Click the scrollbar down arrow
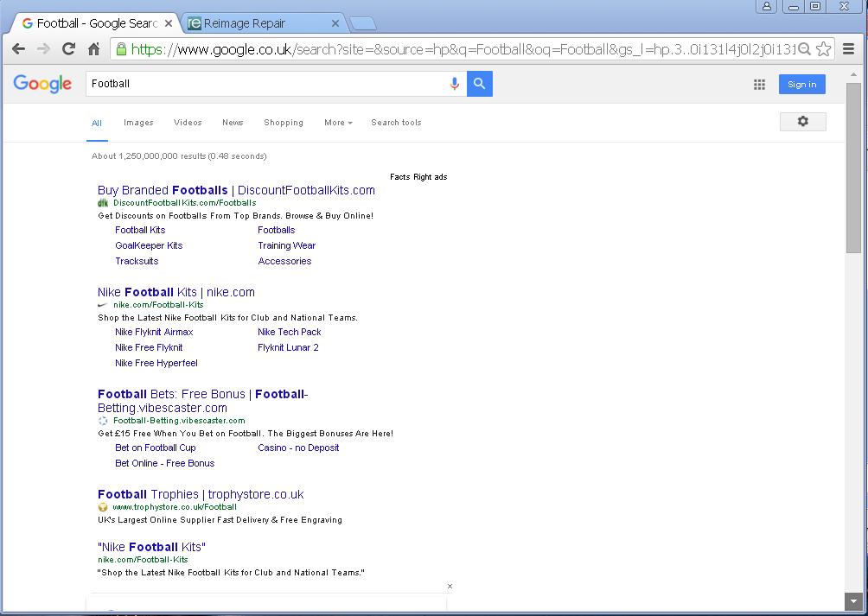The height and width of the screenshot is (616, 868). pyautogui.click(x=853, y=600)
